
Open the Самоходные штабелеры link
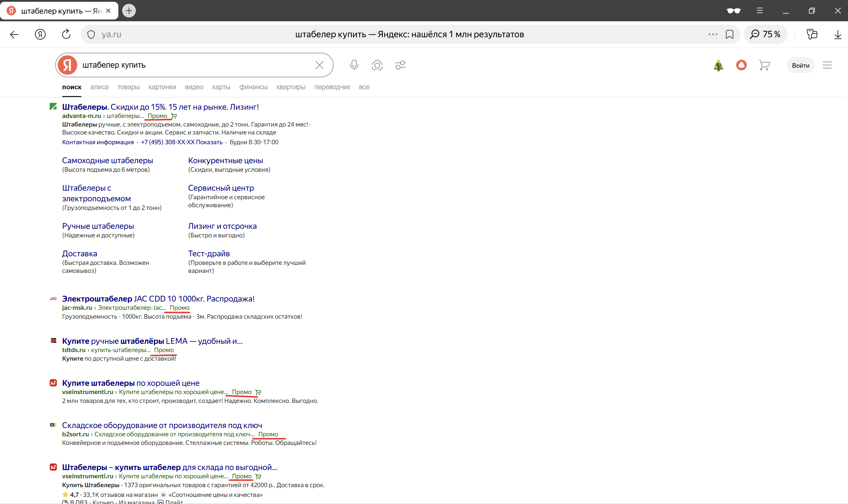107,160
